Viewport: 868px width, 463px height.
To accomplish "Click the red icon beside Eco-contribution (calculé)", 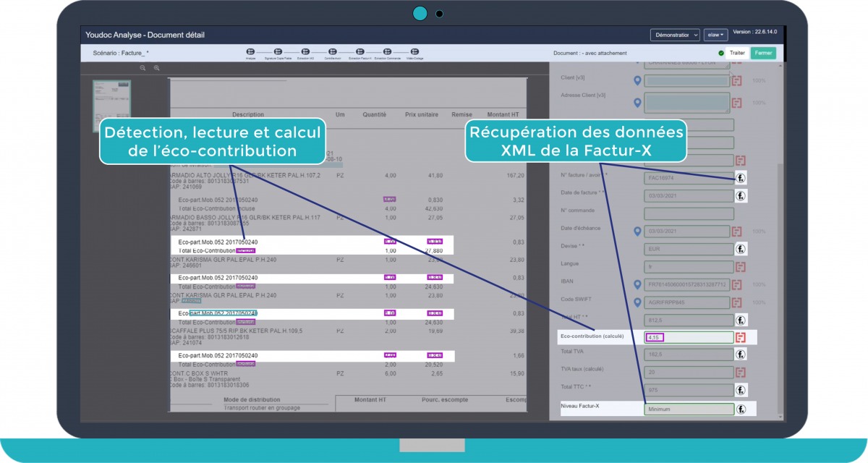I will 741,337.
